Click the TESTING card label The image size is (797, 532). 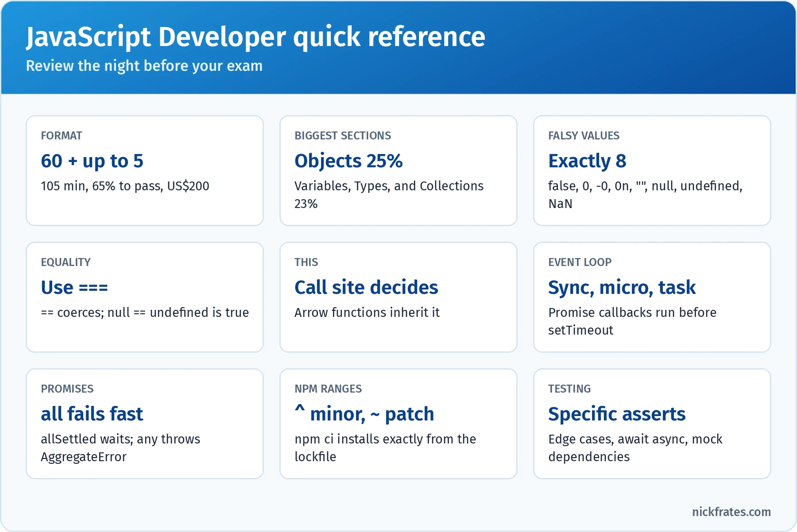[569, 389]
